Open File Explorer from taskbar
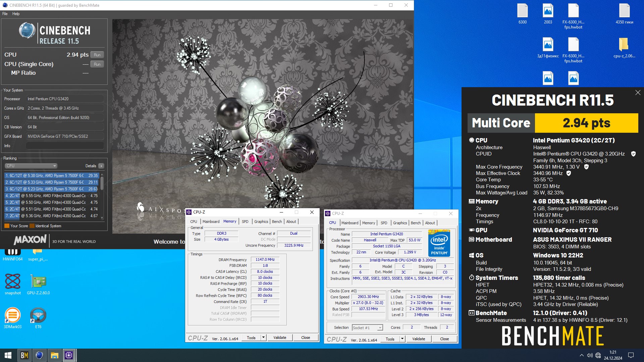 coord(54,355)
